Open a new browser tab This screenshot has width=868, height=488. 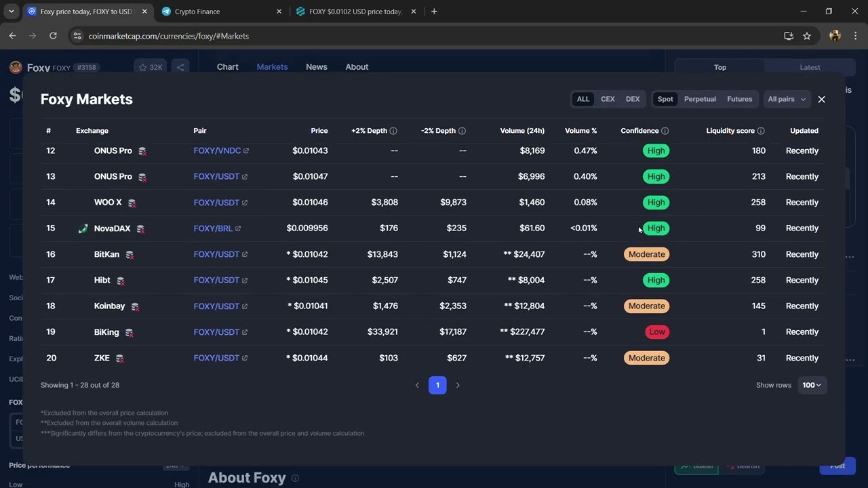click(x=434, y=12)
